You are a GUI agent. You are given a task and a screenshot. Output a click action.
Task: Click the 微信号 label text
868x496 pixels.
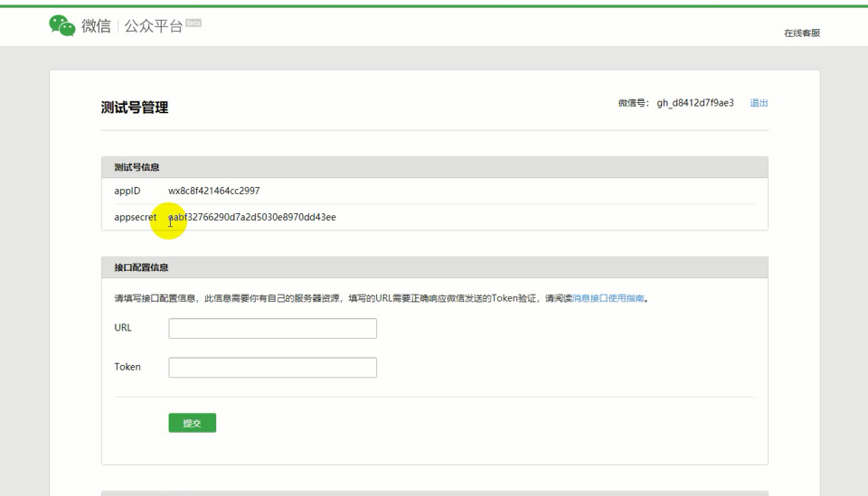point(633,103)
